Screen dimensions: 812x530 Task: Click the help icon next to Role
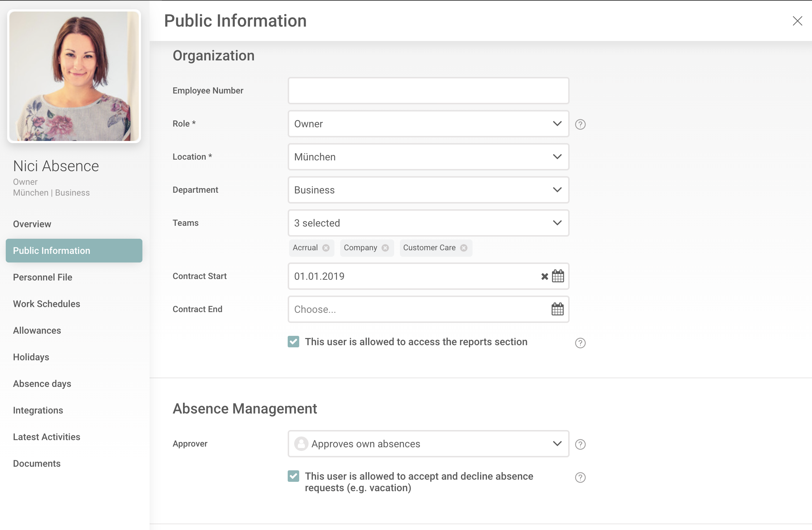[x=580, y=124]
